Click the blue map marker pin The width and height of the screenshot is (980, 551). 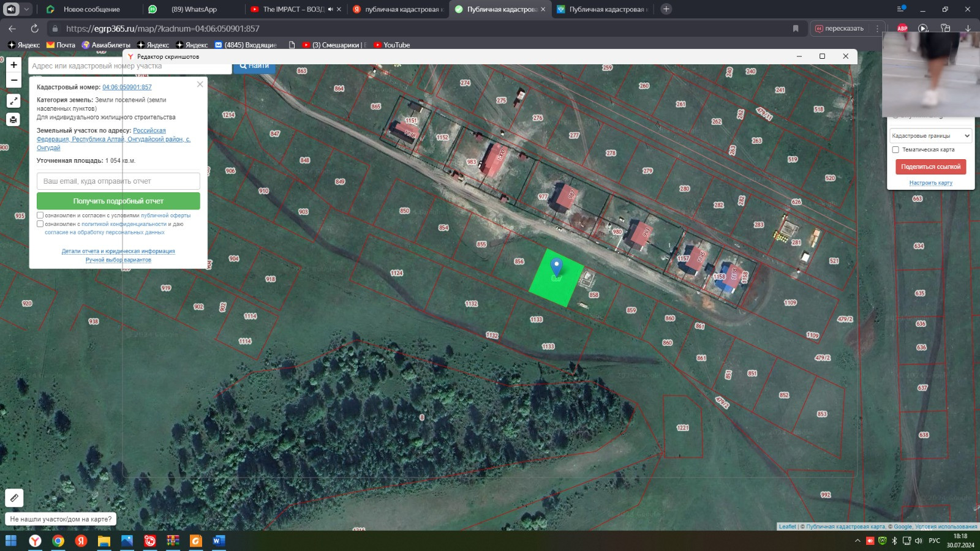click(x=556, y=267)
